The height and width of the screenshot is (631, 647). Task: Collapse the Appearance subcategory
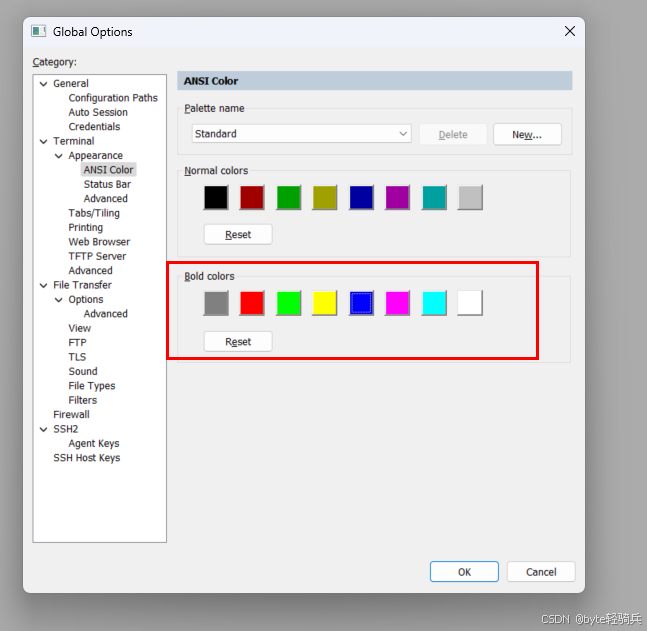pos(59,156)
